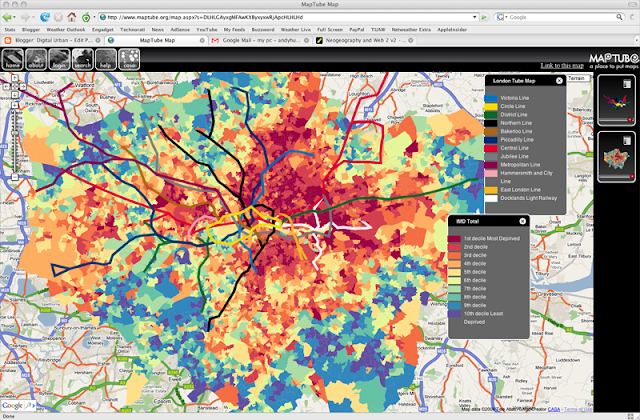The height and width of the screenshot is (420, 640).
Task: Toggle legend icon on IMD layer thumbnail
Action: 627,141
